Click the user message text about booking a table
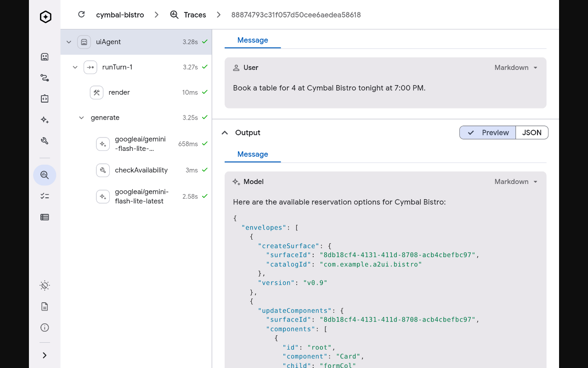The height and width of the screenshot is (368, 588). click(329, 88)
